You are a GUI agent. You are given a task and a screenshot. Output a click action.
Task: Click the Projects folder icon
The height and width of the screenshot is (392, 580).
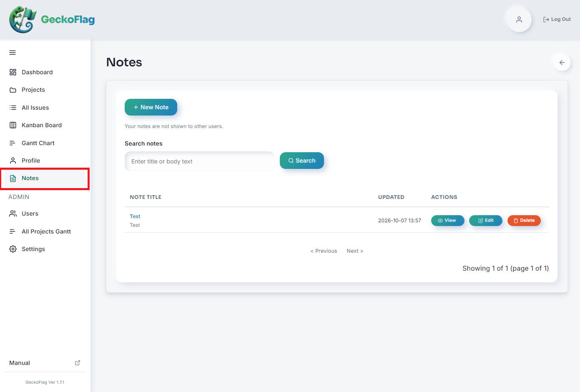[x=13, y=90]
